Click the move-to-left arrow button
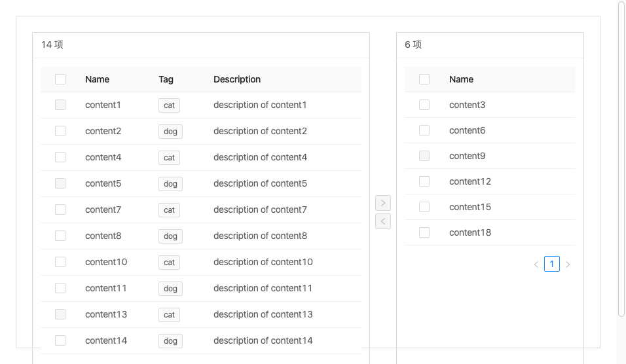The image size is (626, 364). 383,221
